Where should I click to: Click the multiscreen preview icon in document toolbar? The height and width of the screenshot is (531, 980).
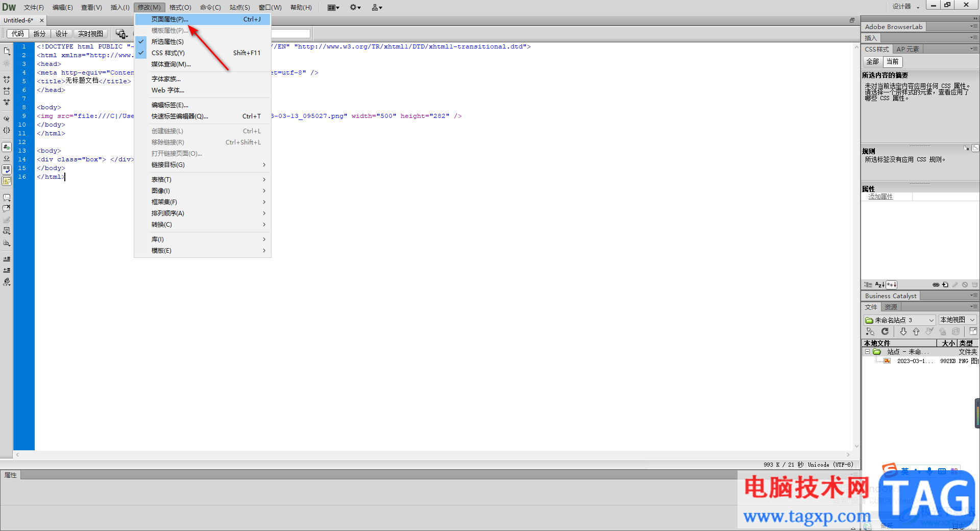[x=121, y=34]
